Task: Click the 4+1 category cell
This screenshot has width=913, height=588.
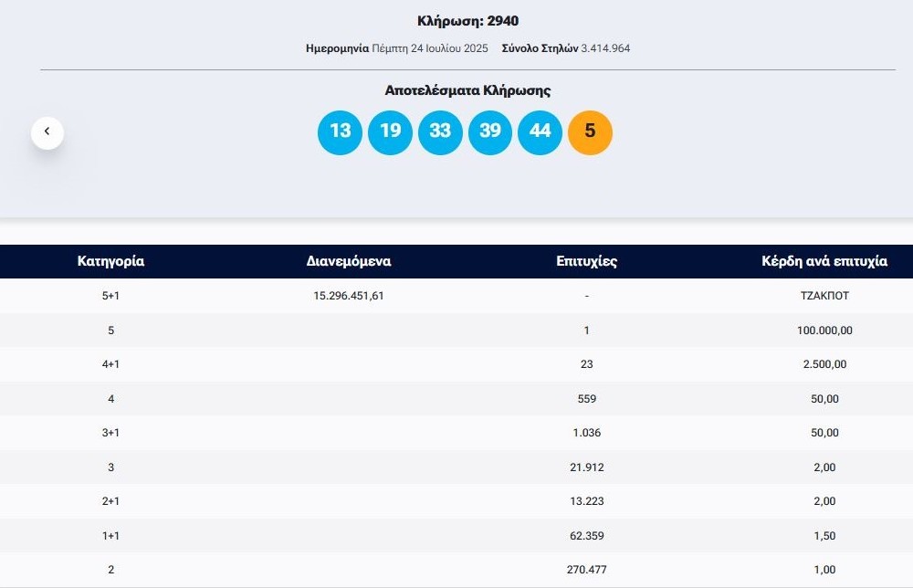Action: click(110, 364)
